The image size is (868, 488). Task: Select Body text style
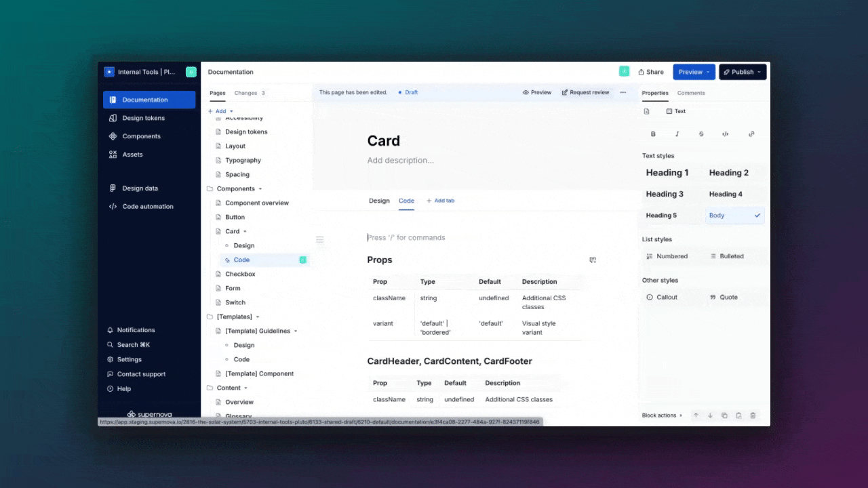734,216
